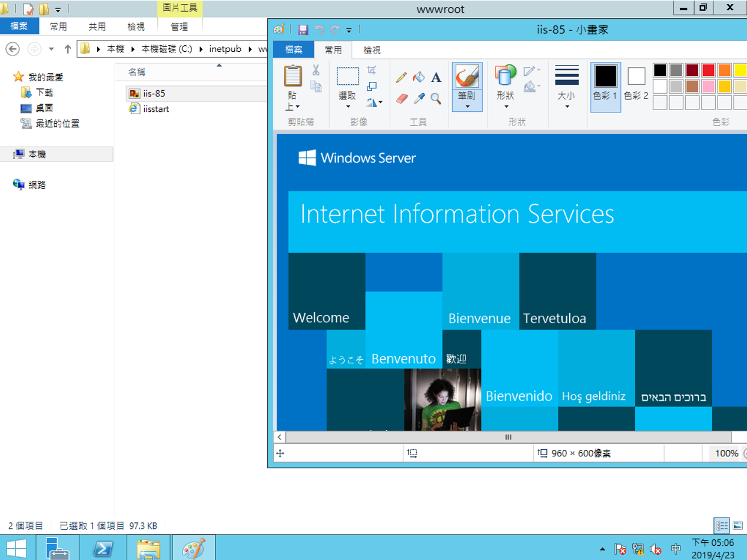
Task: Show hidden tray icons arrow
Action: [x=602, y=549]
